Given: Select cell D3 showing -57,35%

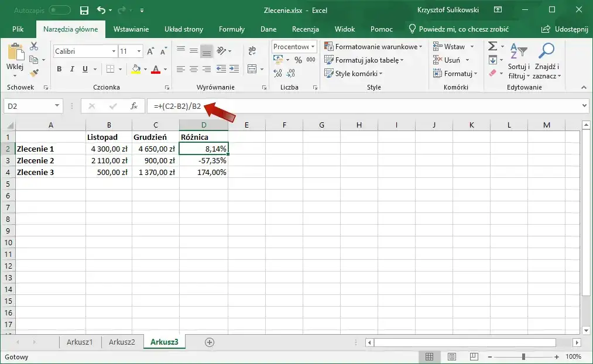Looking at the screenshot, I should [x=203, y=160].
